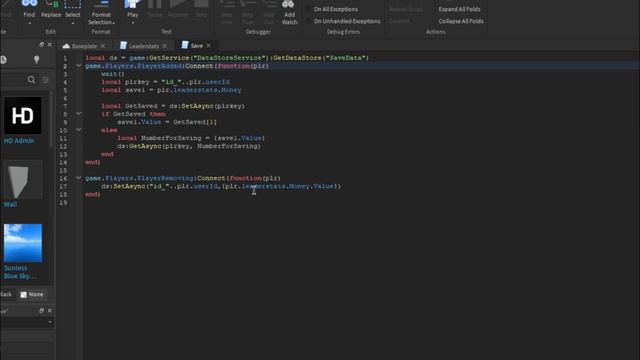640x360 pixels.
Task: Click the Add Watch binoculars icon
Action: [288, 4]
